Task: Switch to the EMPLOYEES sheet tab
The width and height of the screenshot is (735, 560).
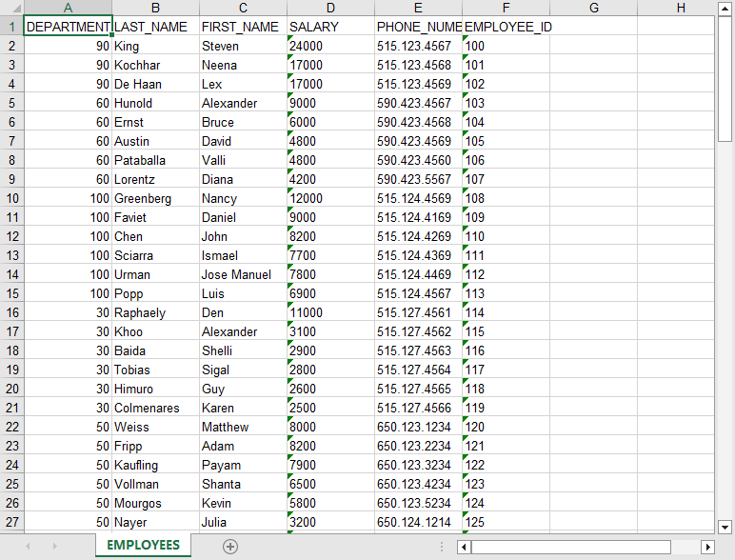Action: click(143, 546)
